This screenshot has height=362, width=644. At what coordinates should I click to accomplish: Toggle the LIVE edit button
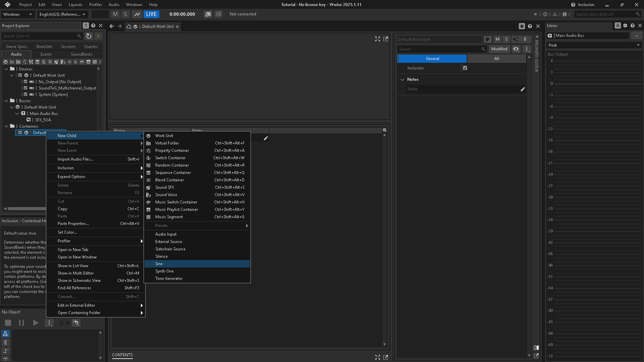coord(151,14)
